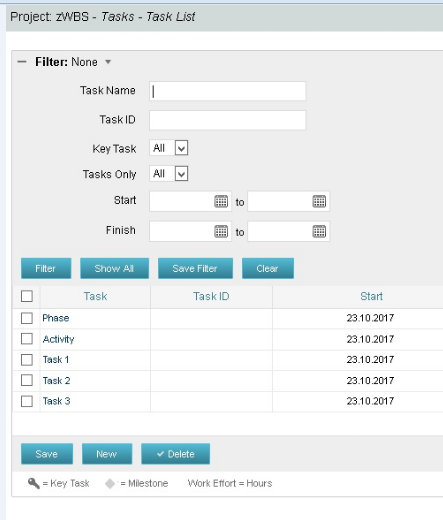Screen dimensions: 443x520
Task: Check the box next to Task 2
Action: pos(27,380)
